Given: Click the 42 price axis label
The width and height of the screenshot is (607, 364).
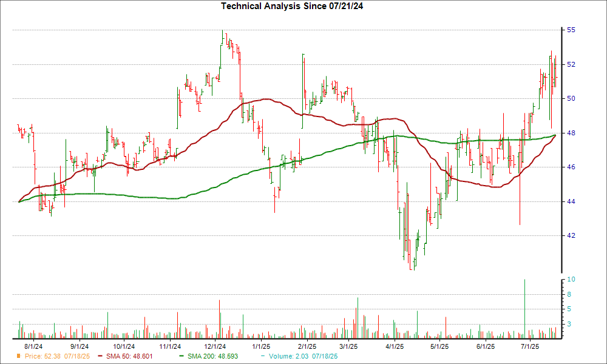Looking at the screenshot, I should tap(571, 235).
